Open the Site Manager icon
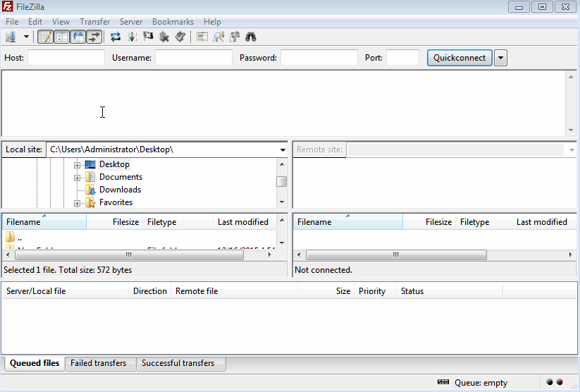Screen dimensions: 580x392 click(x=11, y=37)
